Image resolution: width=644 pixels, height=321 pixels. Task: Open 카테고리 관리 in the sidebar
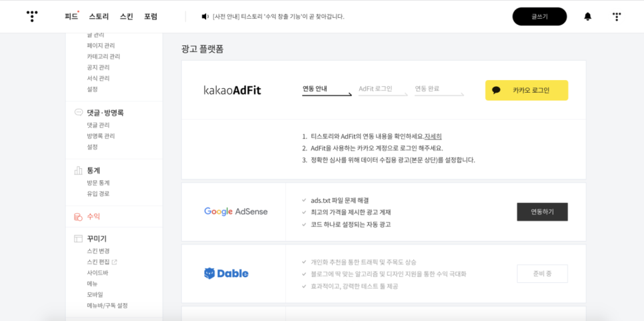pyautogui.click(x=103, y=56)
